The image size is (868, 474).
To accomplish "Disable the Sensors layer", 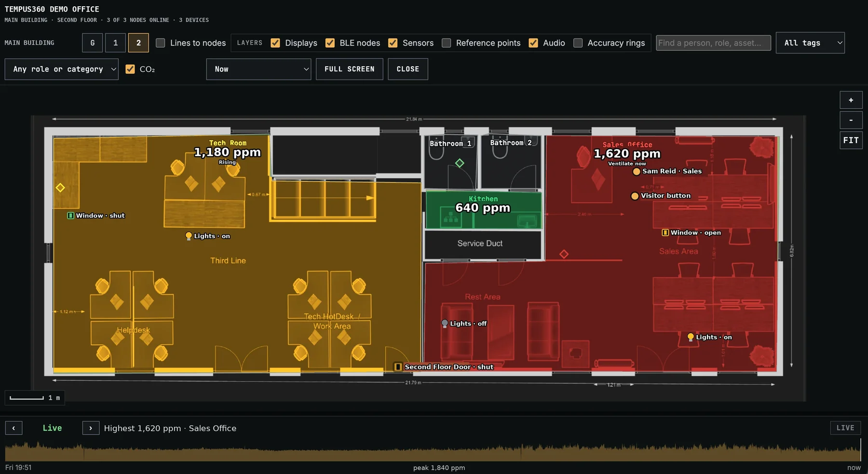I will point(393,43).
